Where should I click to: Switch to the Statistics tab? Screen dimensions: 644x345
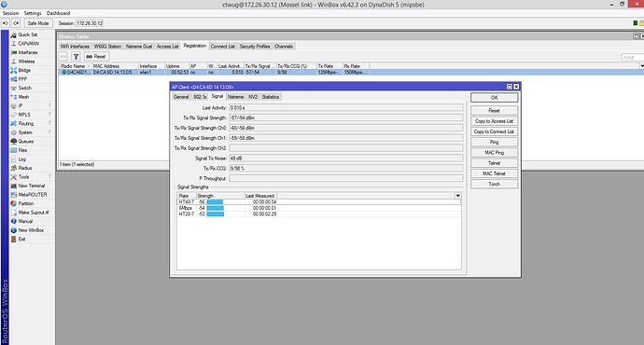pyautogui.click(x=271, y=97)
